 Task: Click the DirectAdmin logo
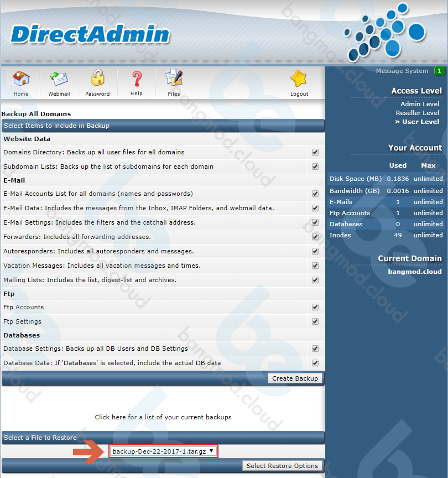[90, 34]
